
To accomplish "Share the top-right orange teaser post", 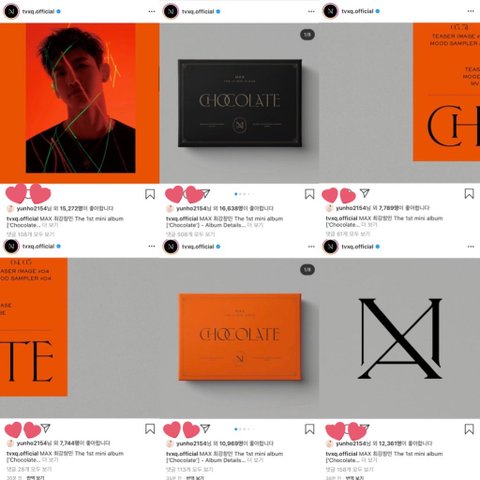I will 365,193.
